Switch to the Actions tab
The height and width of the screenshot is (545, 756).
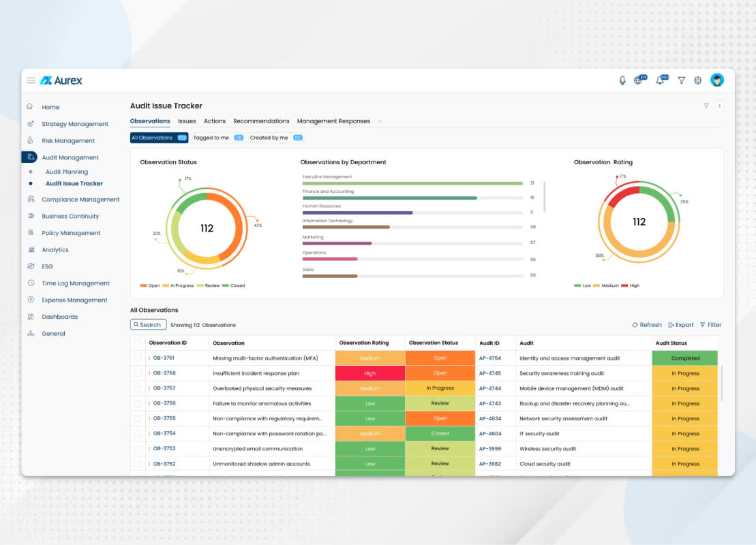coord(215,121)
